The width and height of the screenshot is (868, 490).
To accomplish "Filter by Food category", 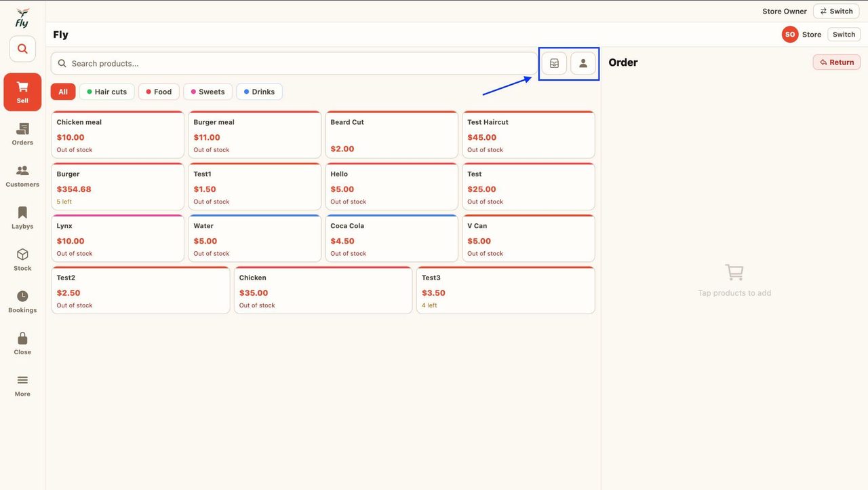I will (x=159, y=92).
